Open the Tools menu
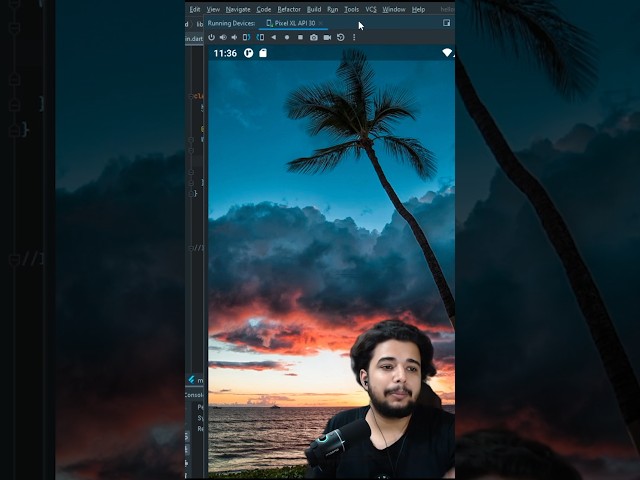The image size is (640, 480). pos(351,9)
